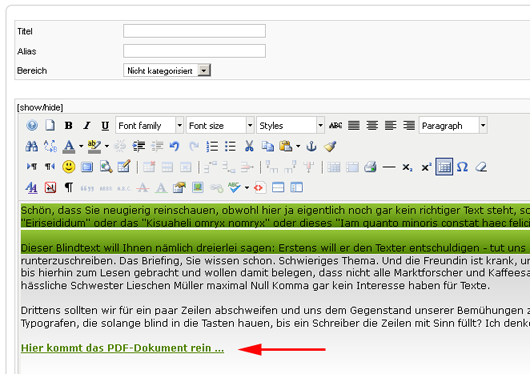Open the preview magnifier icon
This screenshot has height=374, width=530.
(x=106, y=167)
